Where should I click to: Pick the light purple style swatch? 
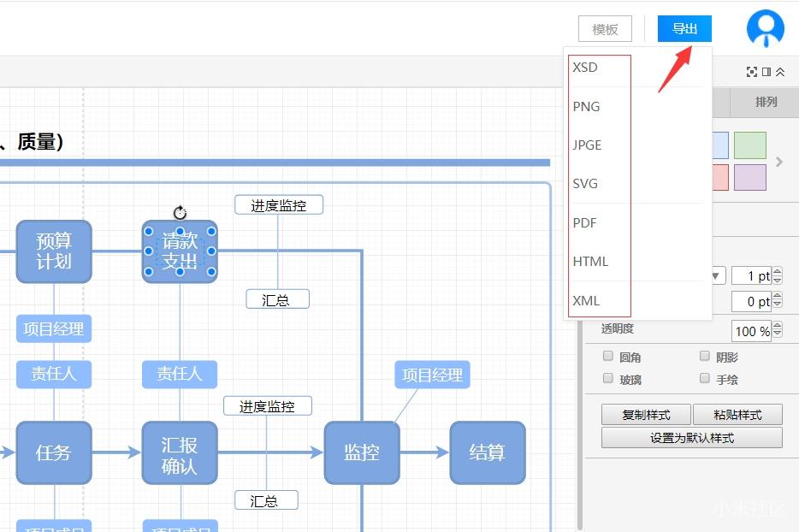point(750,177)
